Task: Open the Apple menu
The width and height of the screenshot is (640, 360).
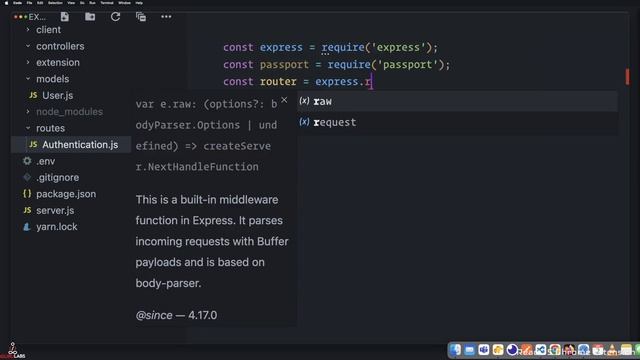Action: [6, 3]
